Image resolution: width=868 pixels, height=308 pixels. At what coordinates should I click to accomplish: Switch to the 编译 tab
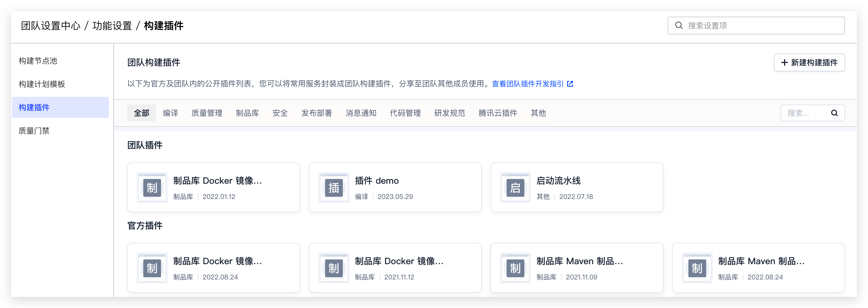click(170, 113)
